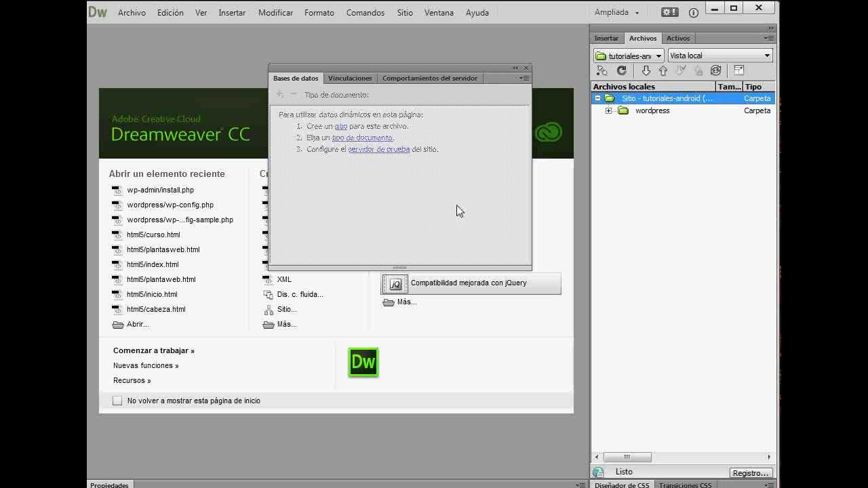Open the Comandos menu
The height and width of the screenshot is (488, 868).
click(x=366, y=12)
